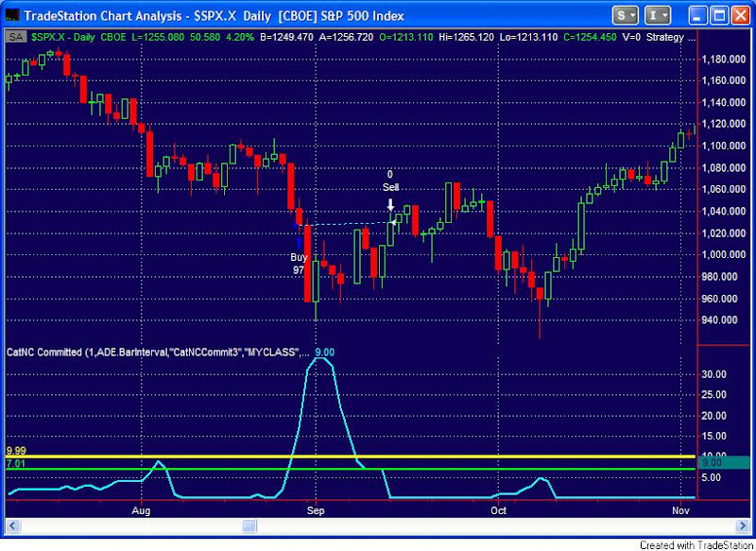This screenshot has height=551, width=756.
Task: Click the white Sell arrow marker
Action: point(390,204)
